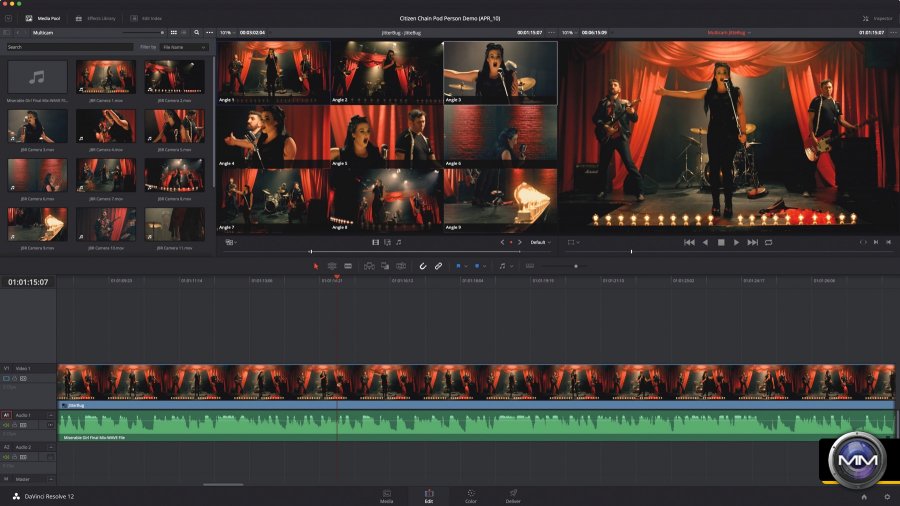Click the blue marker icon
The width and height of the screenshot is (900, 506).
click(x=477, y=266)
